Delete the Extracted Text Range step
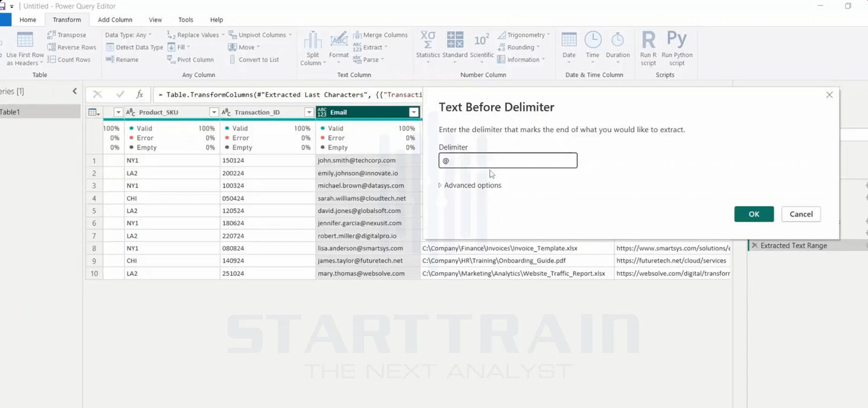The width and height of the screenshot is (868, 408). (754, 246)
